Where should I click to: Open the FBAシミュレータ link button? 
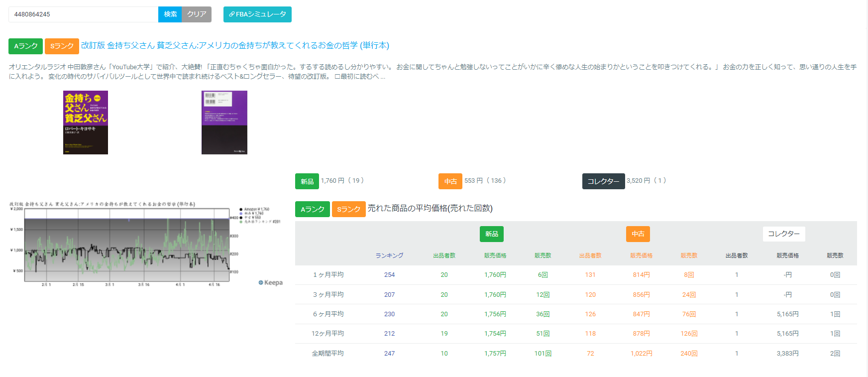coord(257,14)
